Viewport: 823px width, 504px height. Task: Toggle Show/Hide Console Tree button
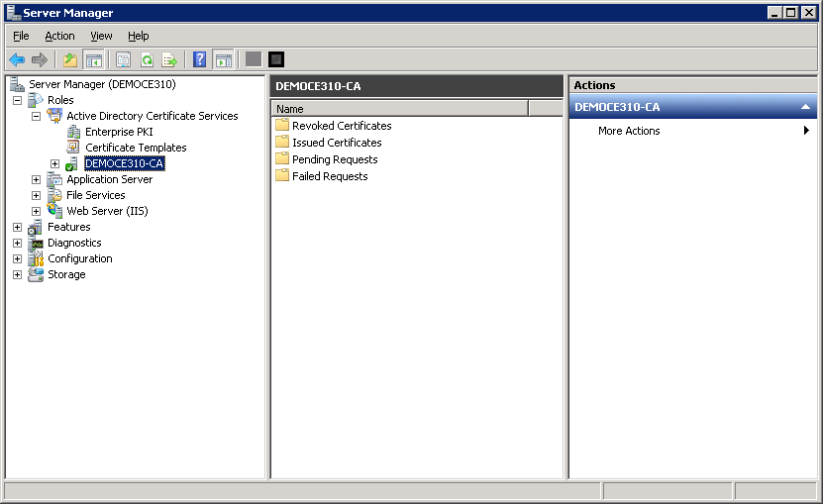coord(93,59)
